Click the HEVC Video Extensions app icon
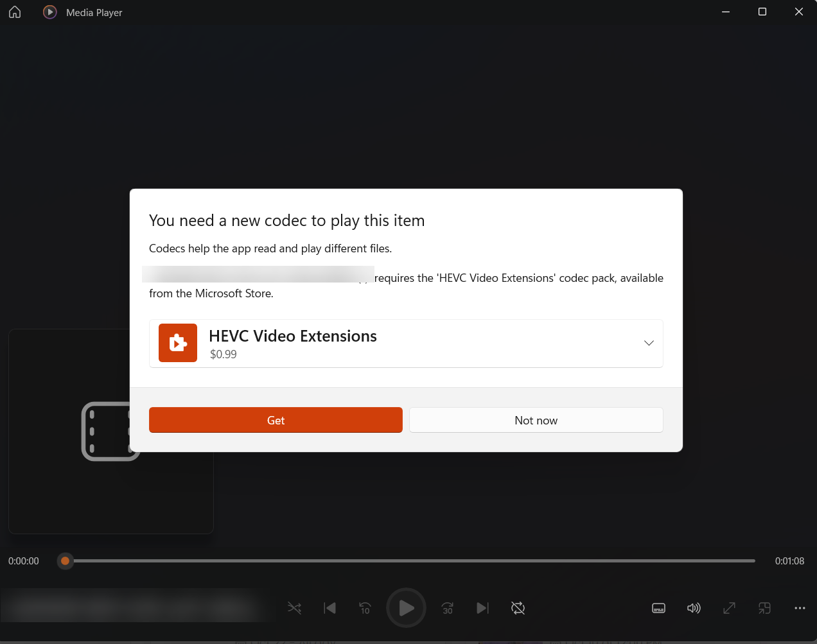This screenshot has width=817, height=644. pyautogui.click(x=178, y=343)
